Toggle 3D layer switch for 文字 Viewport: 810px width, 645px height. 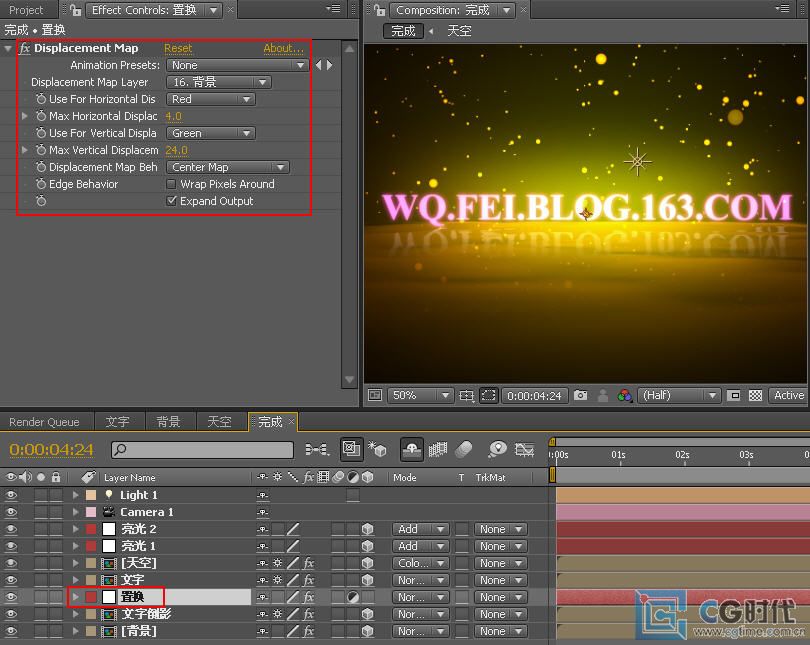367,580
